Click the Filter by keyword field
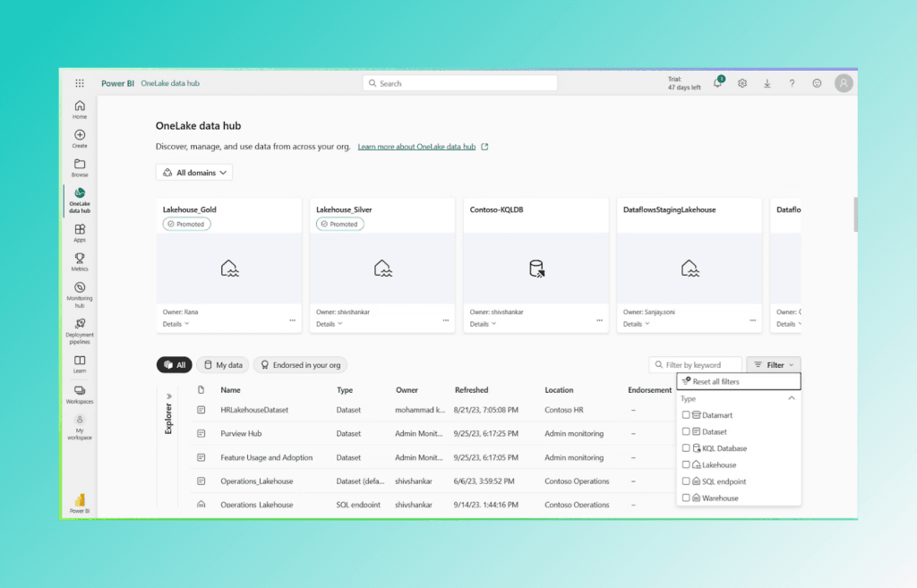 pos(695,365)
